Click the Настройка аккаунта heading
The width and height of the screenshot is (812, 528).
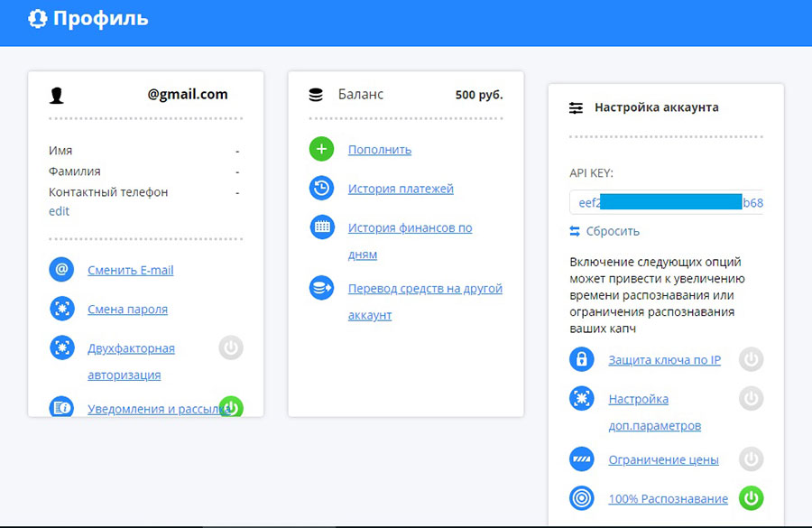pyautogui.click(x=657, y=107)
